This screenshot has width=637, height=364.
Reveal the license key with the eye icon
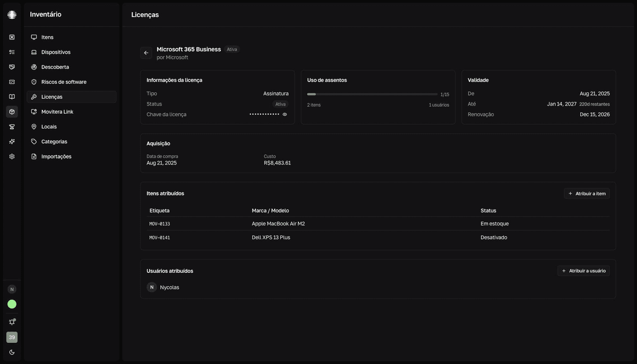point(285,114)
